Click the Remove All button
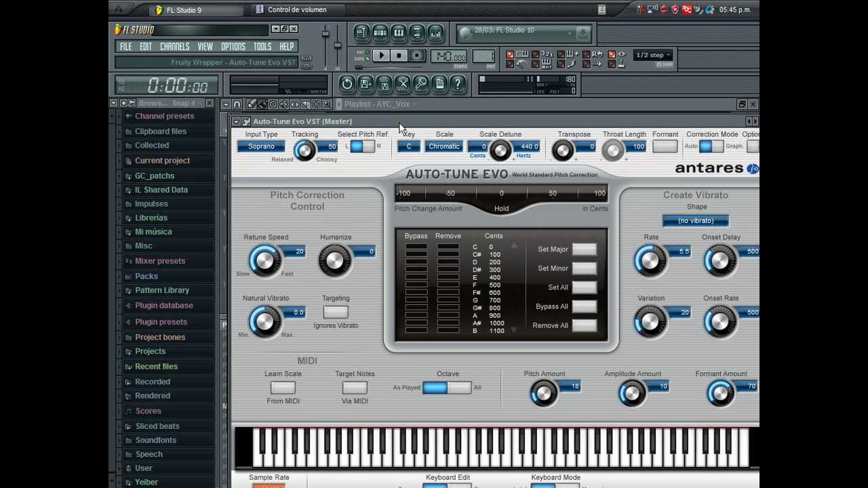The image size is (868, 488). 585,325
